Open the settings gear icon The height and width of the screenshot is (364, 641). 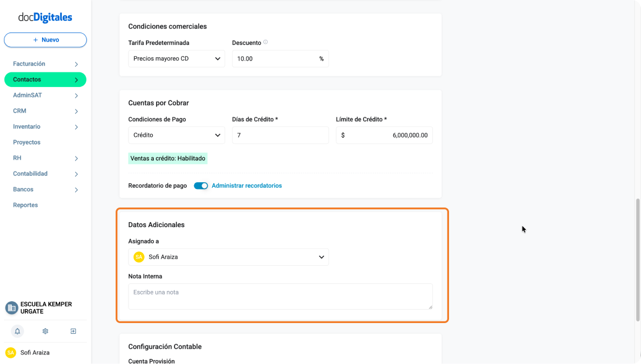45,331
